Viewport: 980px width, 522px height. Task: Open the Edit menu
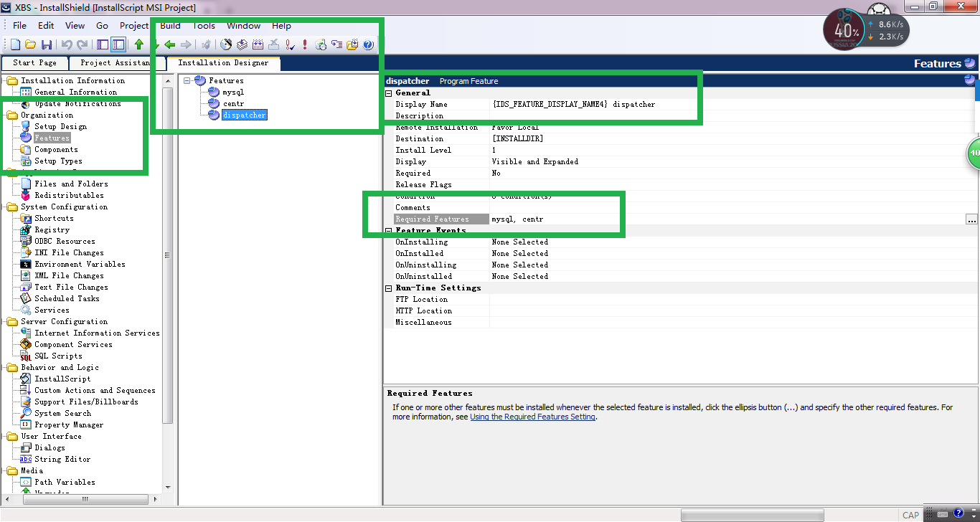46,25
